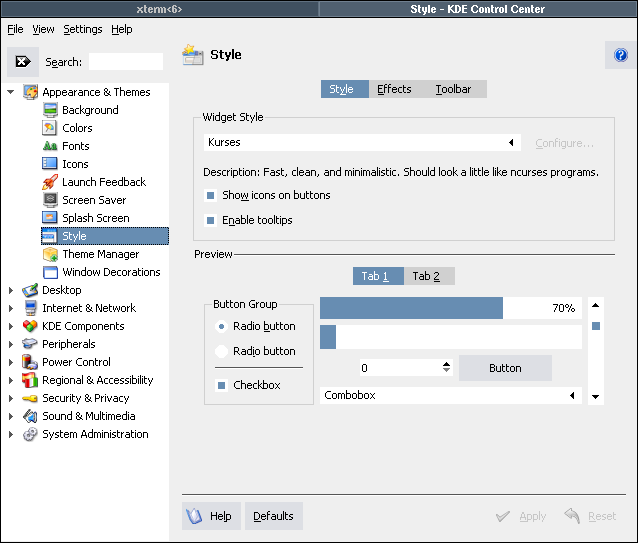
Task: Switch to the xterm<6> window title
Action: (159, 9)
